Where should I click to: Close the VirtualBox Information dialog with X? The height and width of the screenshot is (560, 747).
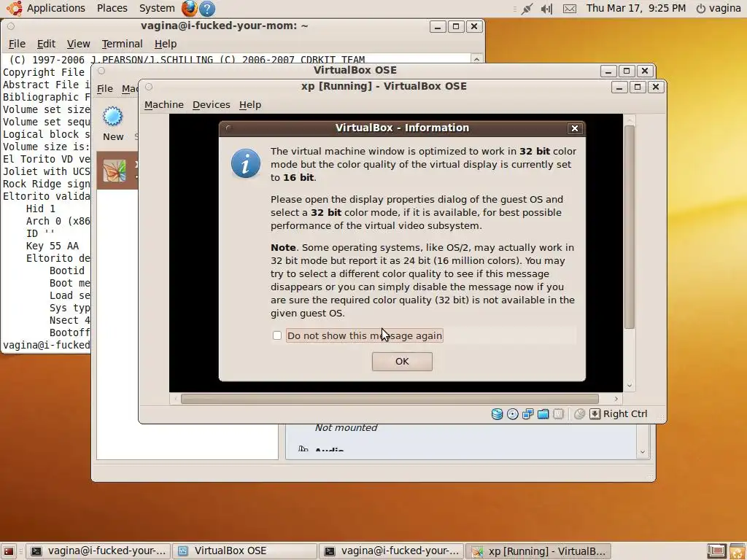point(575,128)
